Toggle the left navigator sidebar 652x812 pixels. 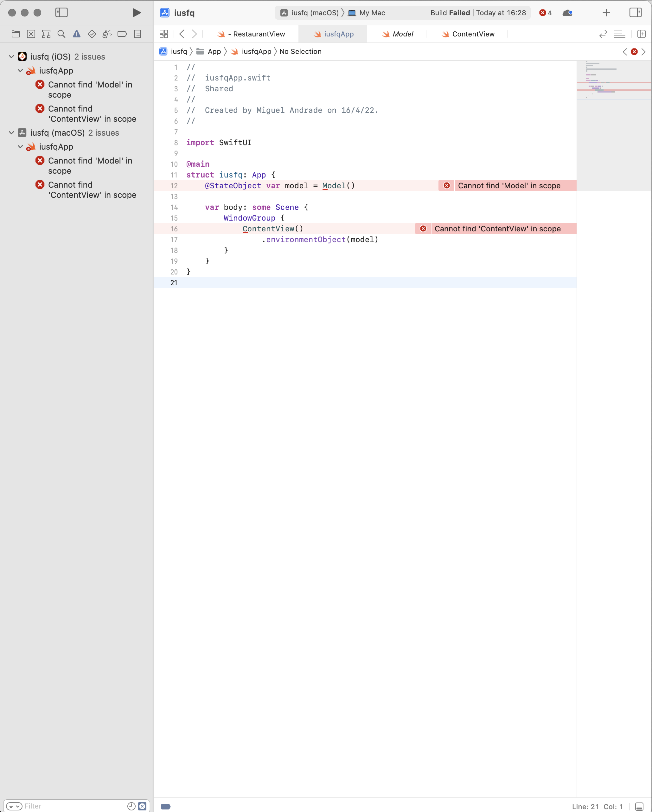(61, 13)
